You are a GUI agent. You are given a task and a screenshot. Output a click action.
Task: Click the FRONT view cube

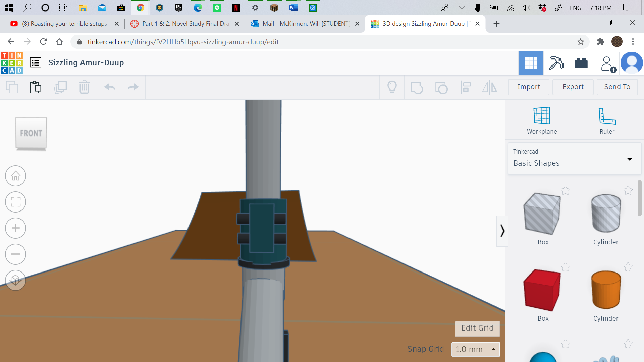(x=31, y=133)
